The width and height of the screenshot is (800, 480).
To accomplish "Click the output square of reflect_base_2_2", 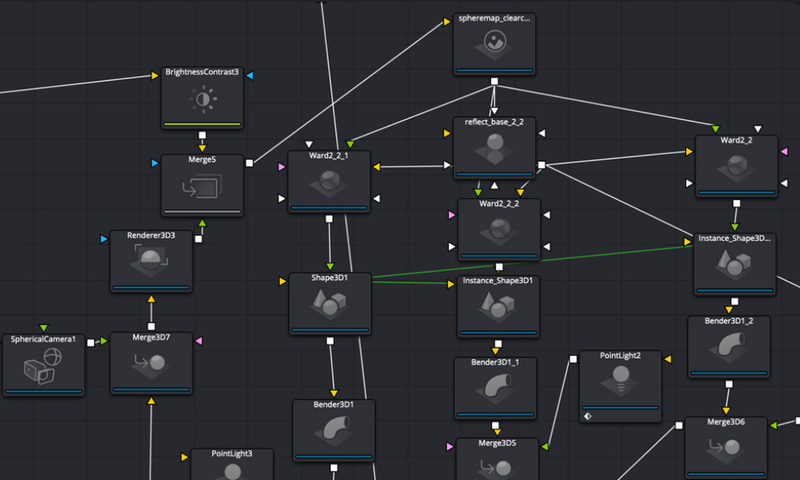I will click(541, 165).
